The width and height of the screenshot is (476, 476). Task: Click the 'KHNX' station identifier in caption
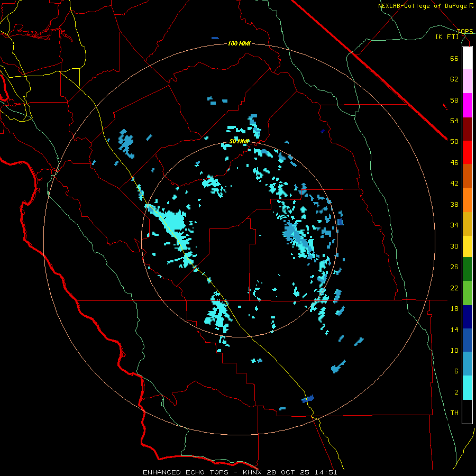pos(253,472)
